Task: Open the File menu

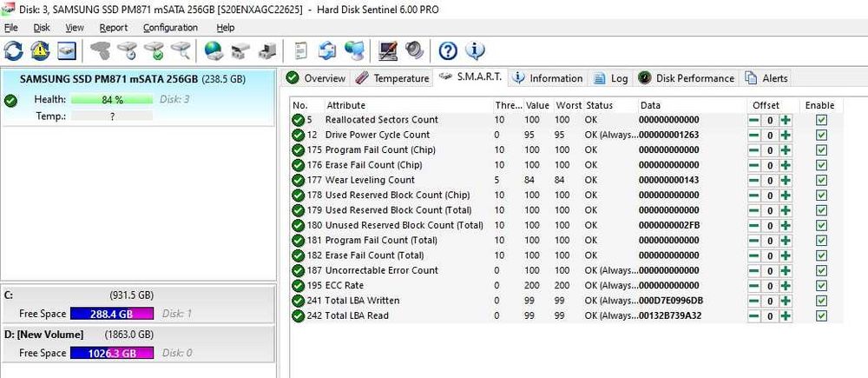Action: pos(10,28)
